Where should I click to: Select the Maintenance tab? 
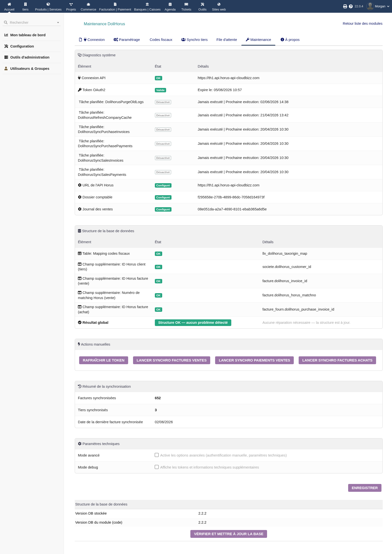pos(258,40)
